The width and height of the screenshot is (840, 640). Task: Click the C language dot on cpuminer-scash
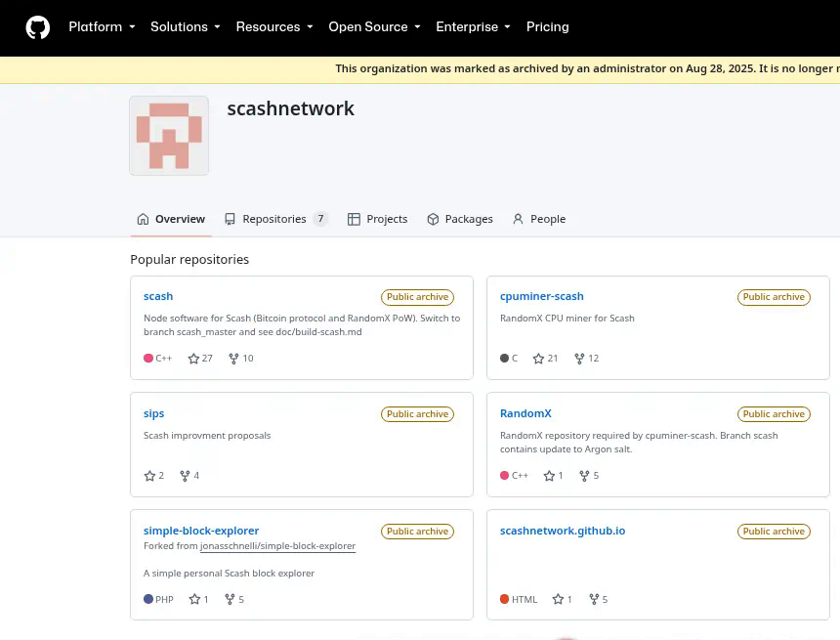pyautogui.click(x=504, y=358)
